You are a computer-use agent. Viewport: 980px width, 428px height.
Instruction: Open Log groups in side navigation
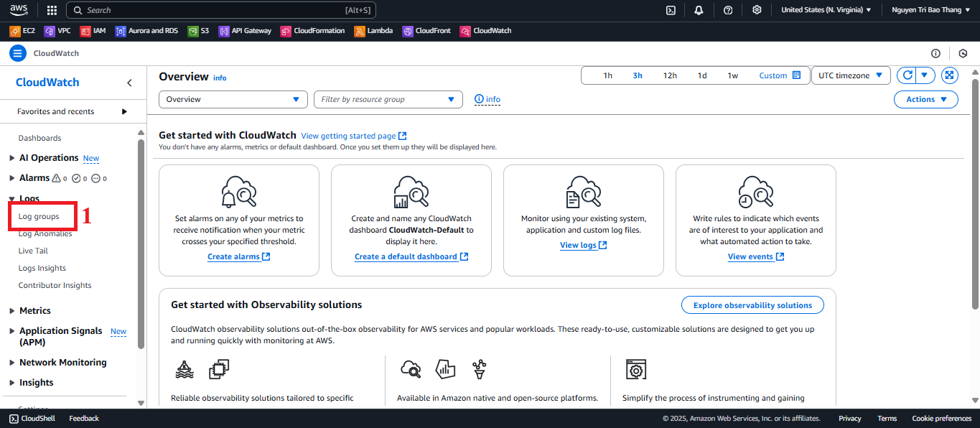click(x=39, y=216)
